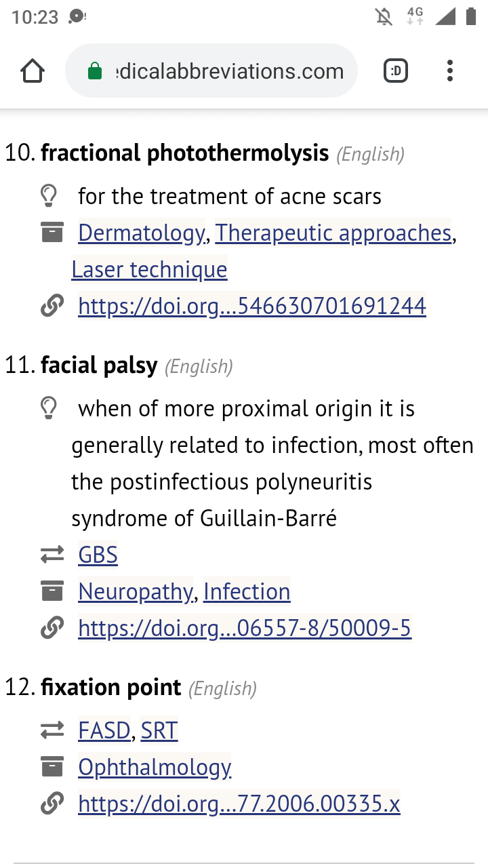Image resolution: width=488 pixels, height=868 pixels.
Task: Tap lightbulb icon beside acne scars note
Action: [x=49, y=197]
